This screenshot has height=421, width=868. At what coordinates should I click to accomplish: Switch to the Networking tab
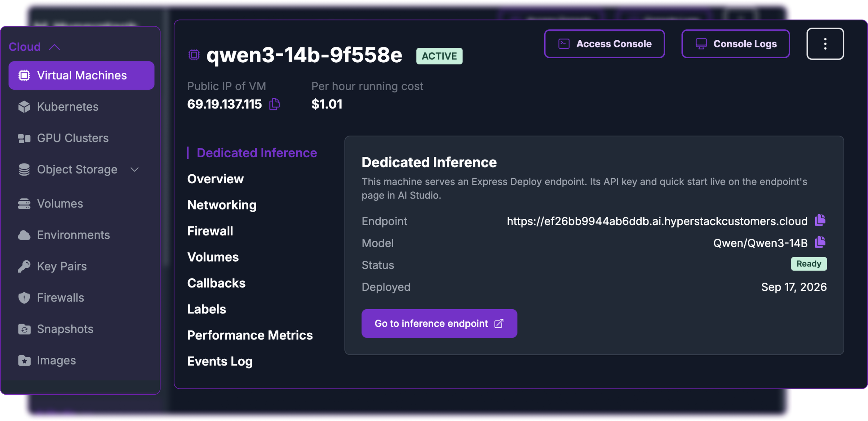point(222,205)
